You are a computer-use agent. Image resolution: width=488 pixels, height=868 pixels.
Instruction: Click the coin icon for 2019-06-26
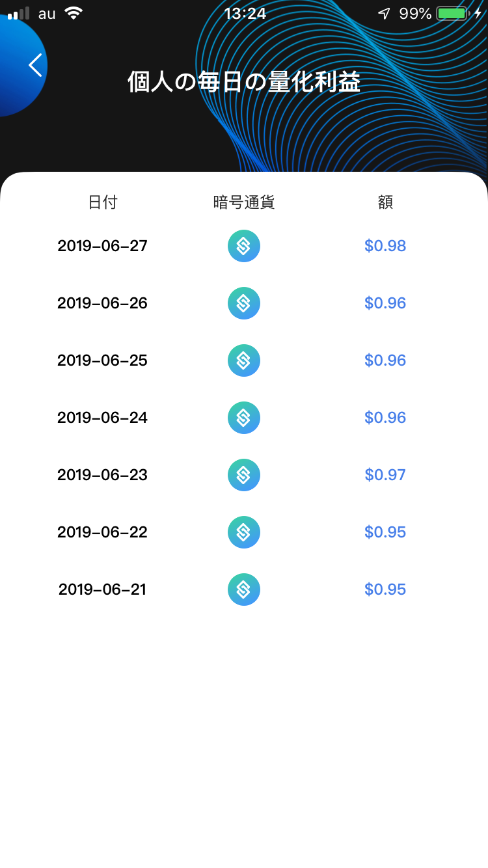[244, 303]
